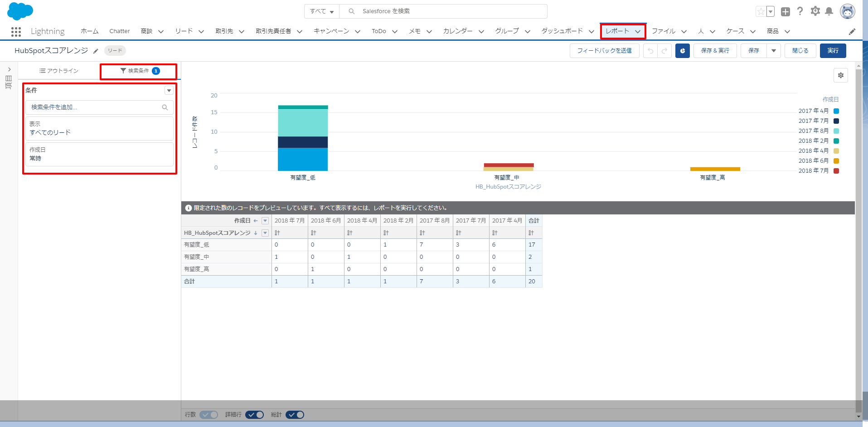Image resolution: width=868 pixels, height=427 pixels.
Task: Switch to the アウトライン tab
Action: pyautogui.click(x=59, y=71)
